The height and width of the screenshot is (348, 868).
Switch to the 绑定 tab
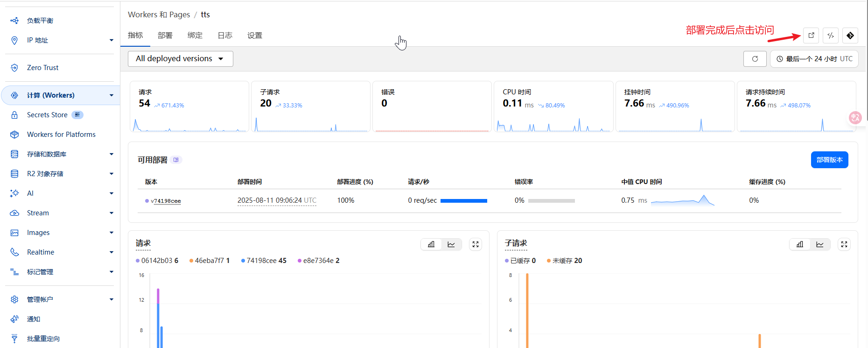click(x=195, y=36)
